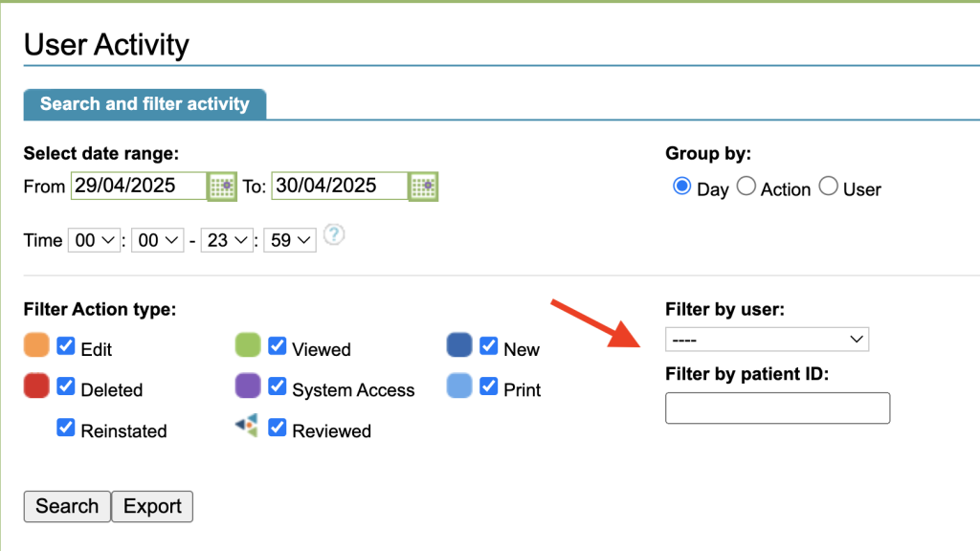
Task: Click the orange Edit color swatch
Action: point(36,345)
